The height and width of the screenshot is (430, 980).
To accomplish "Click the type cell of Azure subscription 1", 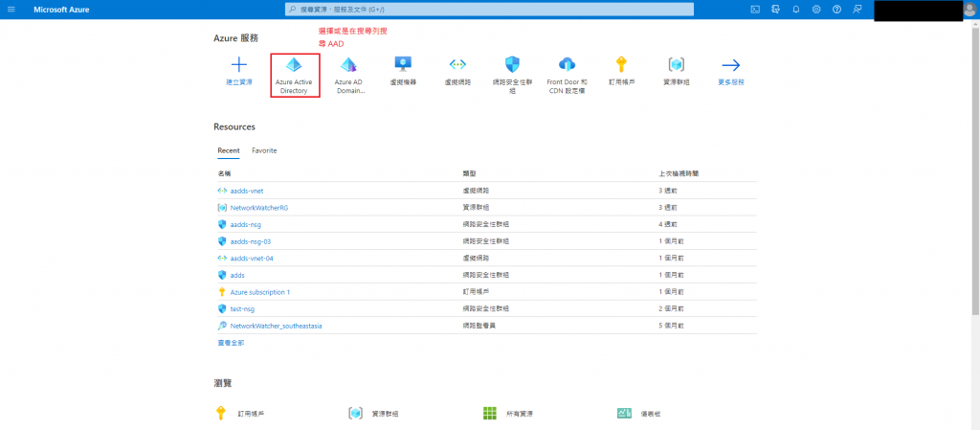I will [476, 292].
